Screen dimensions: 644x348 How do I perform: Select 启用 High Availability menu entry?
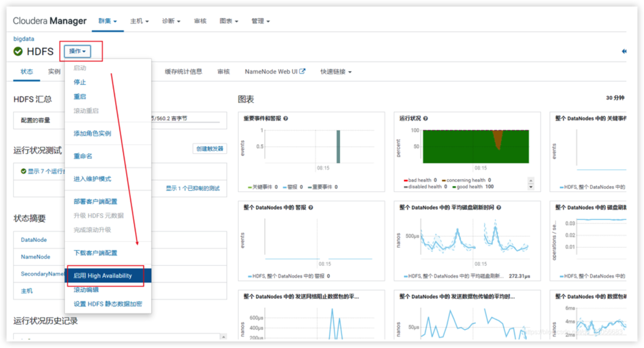tap(103, 276)
